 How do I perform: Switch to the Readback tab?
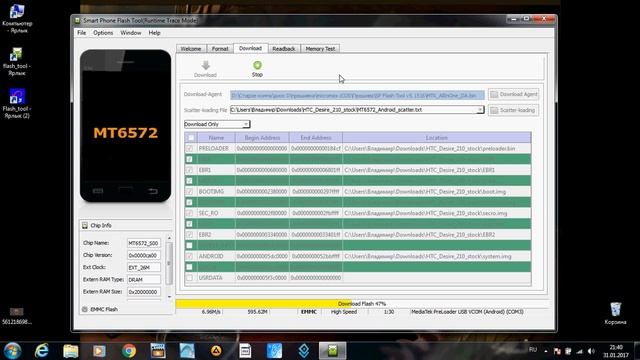pyautogui.click(x=284, y=49)
